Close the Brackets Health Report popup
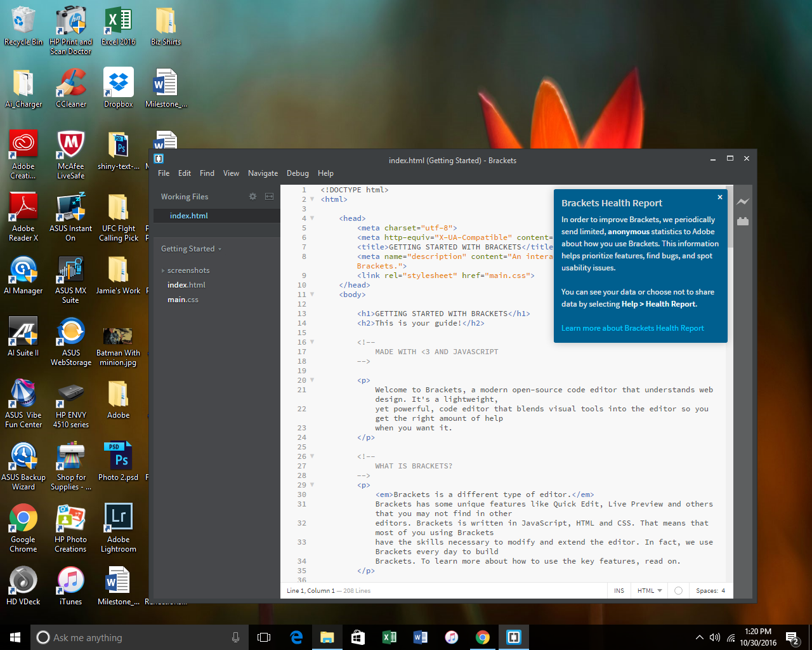The height and width of the screenshot is (650, 812). [x=720, y=197]
